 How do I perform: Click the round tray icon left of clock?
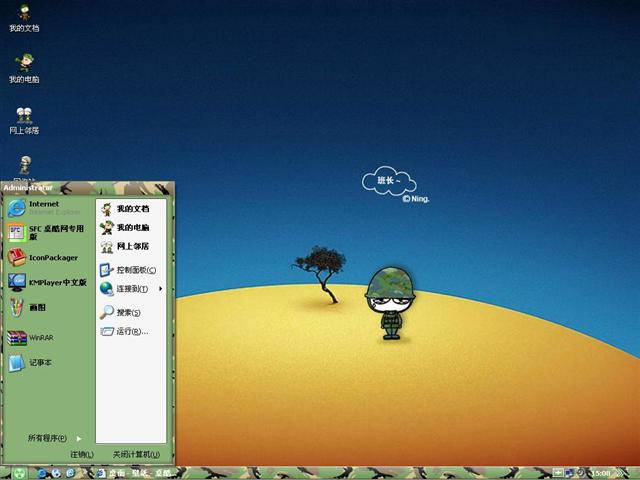[x=581, y=473]
